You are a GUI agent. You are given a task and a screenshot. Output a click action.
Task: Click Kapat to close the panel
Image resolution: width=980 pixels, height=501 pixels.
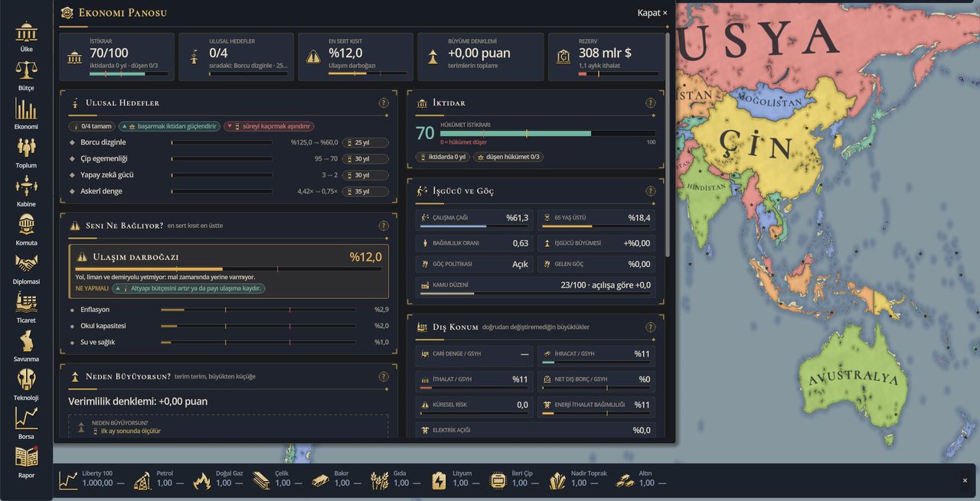pos(652,13)
